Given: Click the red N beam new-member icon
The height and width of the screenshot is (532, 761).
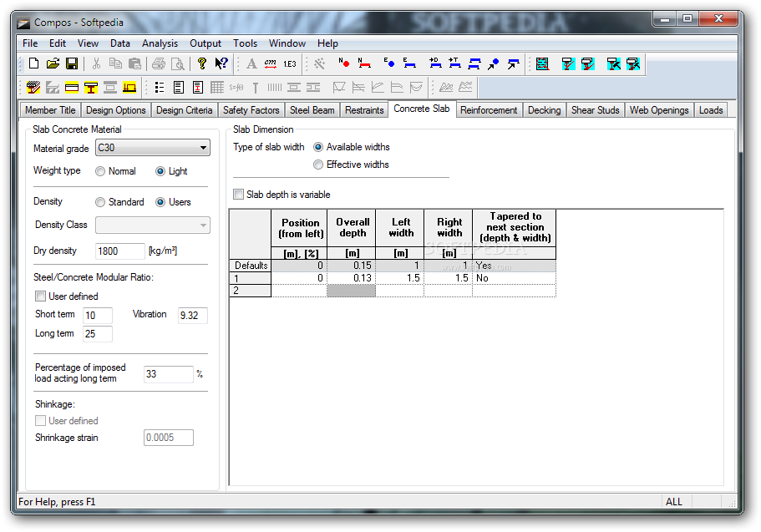Looking at the screenshot, I should (363, 63).
